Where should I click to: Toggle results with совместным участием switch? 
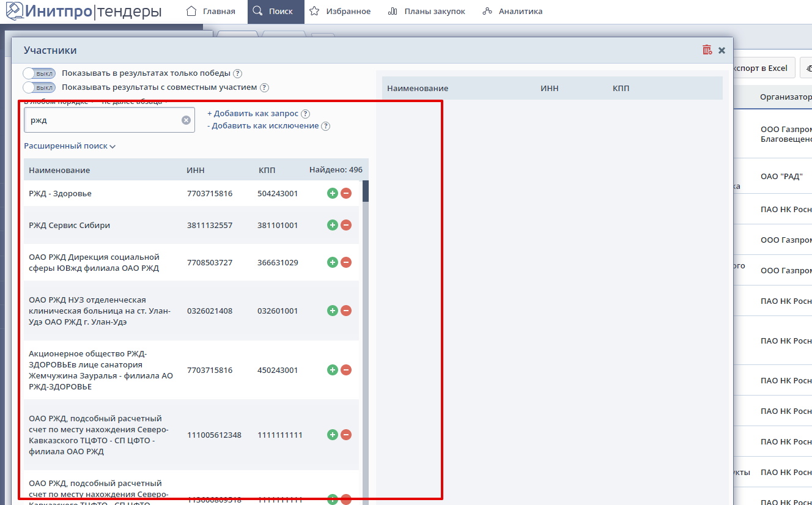pyautogui.click(x=39, y=87)
